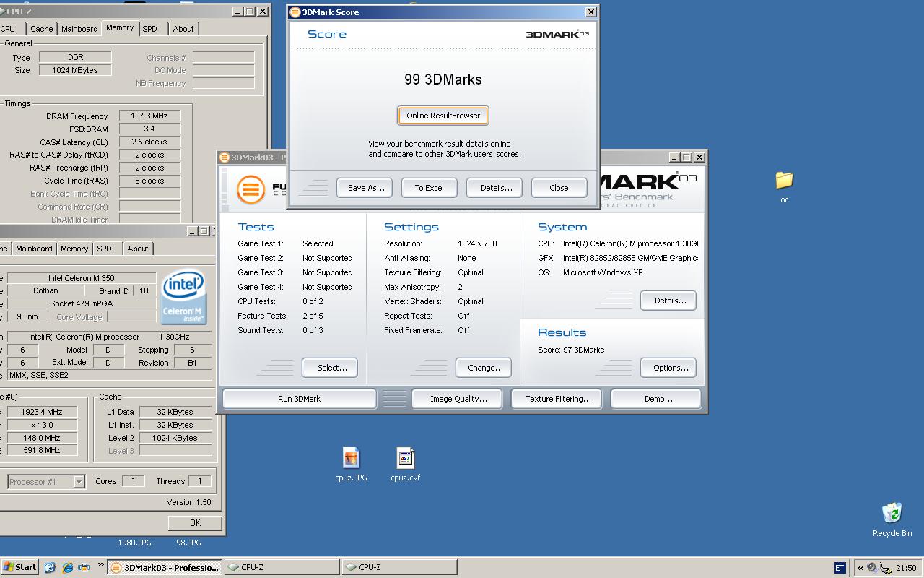924x578 pixels.
Task: Switch to Mainboard tab in Memory CPU-Z window
Action: pos(79,29)
